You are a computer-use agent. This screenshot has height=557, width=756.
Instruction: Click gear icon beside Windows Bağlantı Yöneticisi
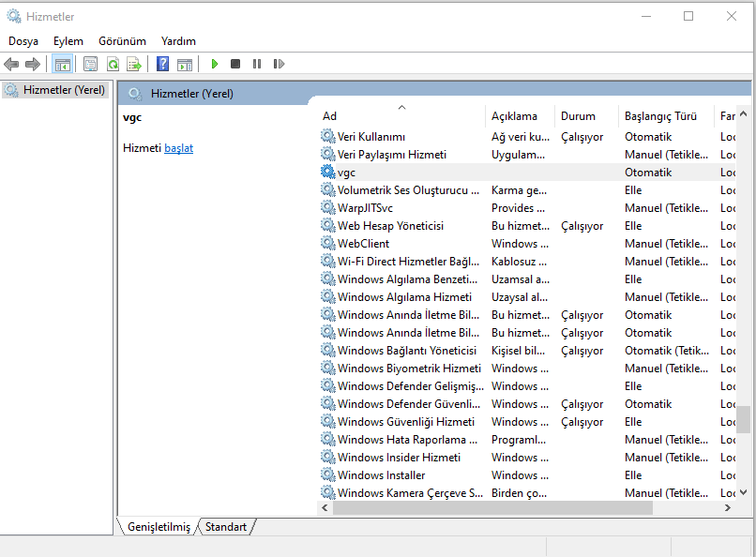pyautogui.click(x=328, y=350)
